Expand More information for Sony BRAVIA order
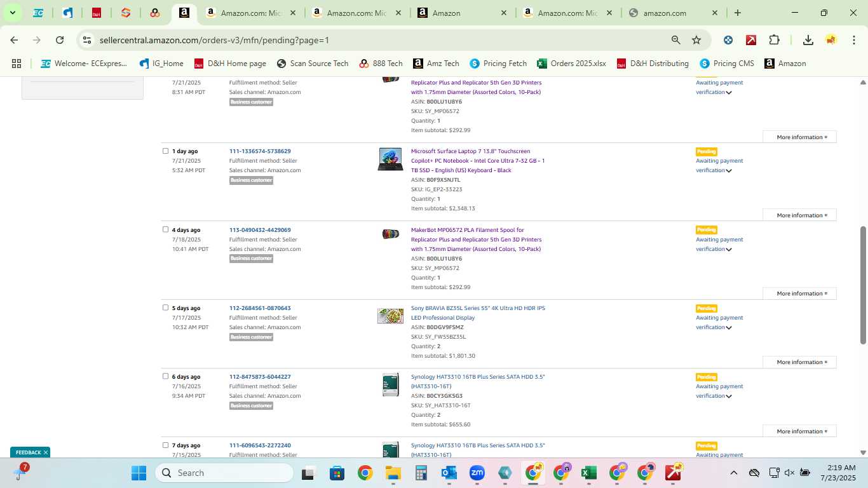 800,362
